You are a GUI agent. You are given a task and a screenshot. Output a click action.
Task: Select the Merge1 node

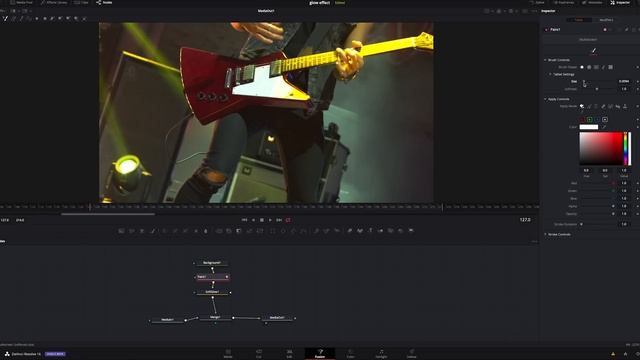coord(215,317)
